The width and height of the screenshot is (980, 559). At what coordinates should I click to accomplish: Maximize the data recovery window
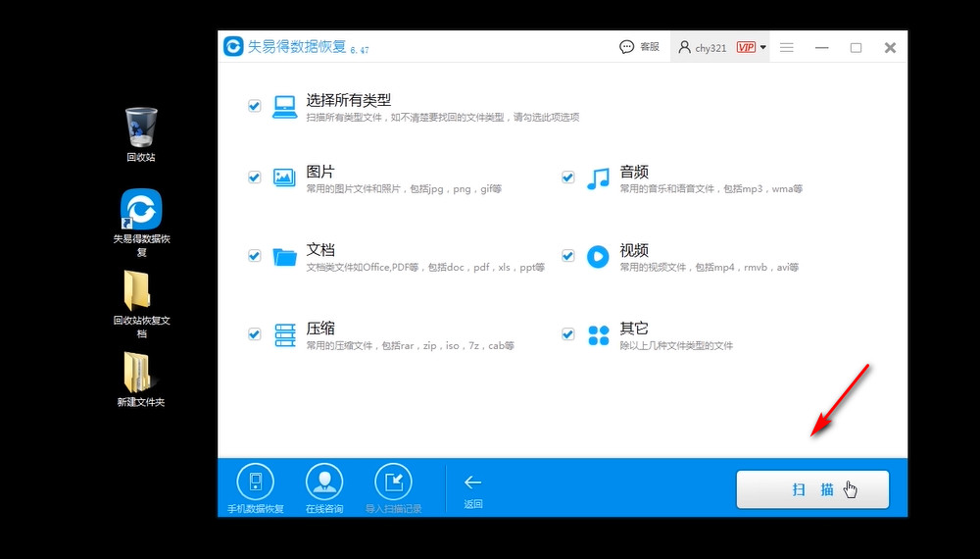[857, 47]
